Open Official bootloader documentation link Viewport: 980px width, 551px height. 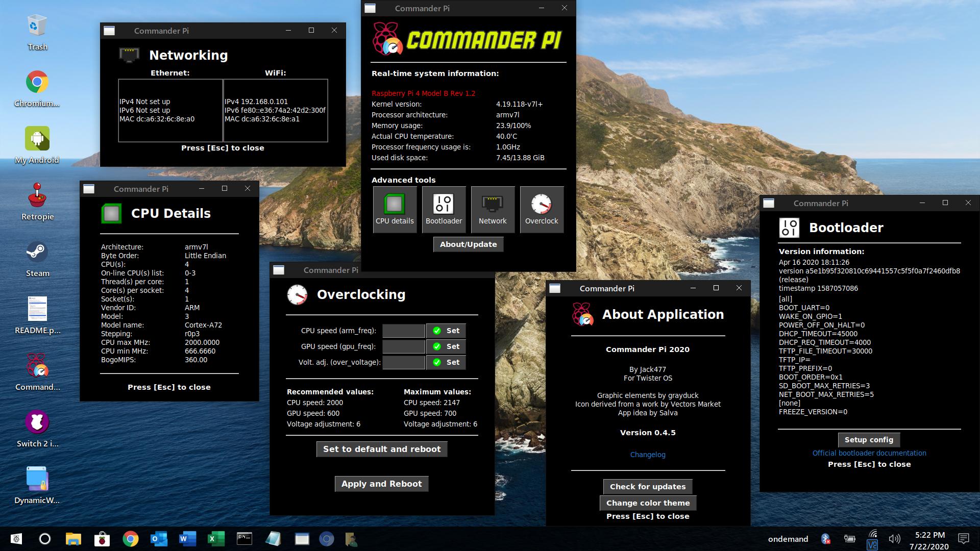pos(869,453)
